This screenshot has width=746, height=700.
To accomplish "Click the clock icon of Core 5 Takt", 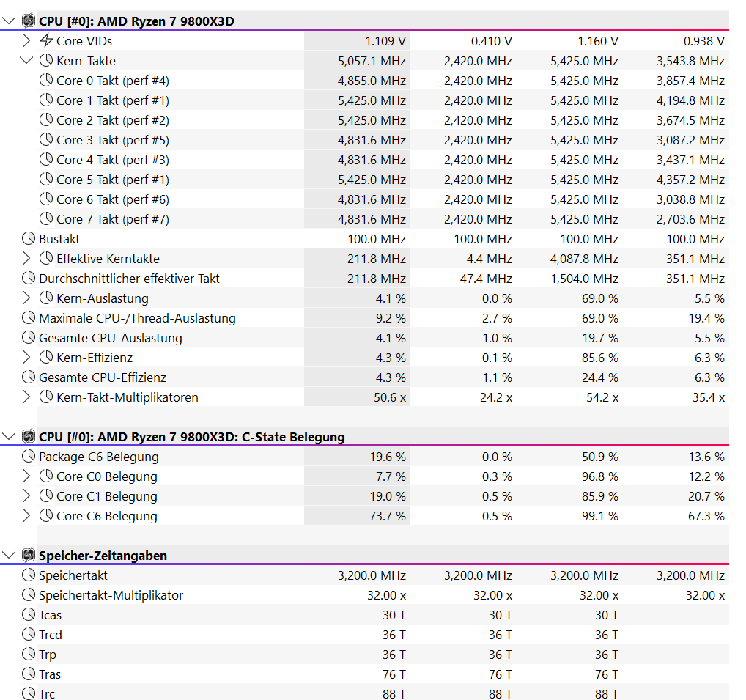I will click(46, 179).
